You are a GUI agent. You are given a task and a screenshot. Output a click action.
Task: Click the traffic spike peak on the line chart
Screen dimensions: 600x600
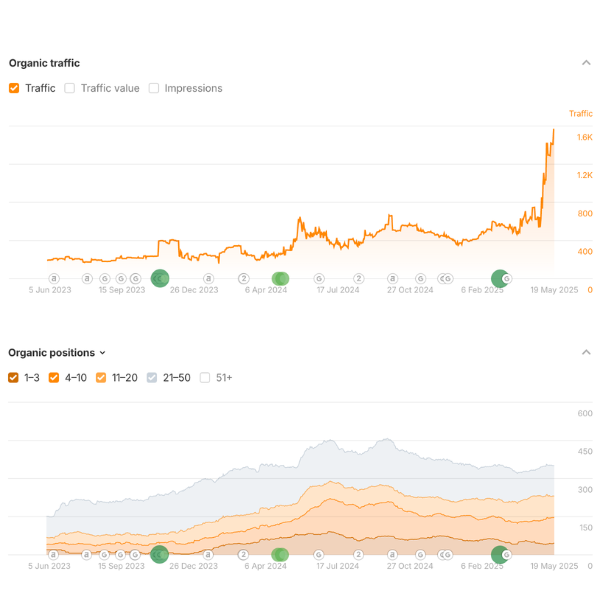pyautogui.click(x=554, y=129)
